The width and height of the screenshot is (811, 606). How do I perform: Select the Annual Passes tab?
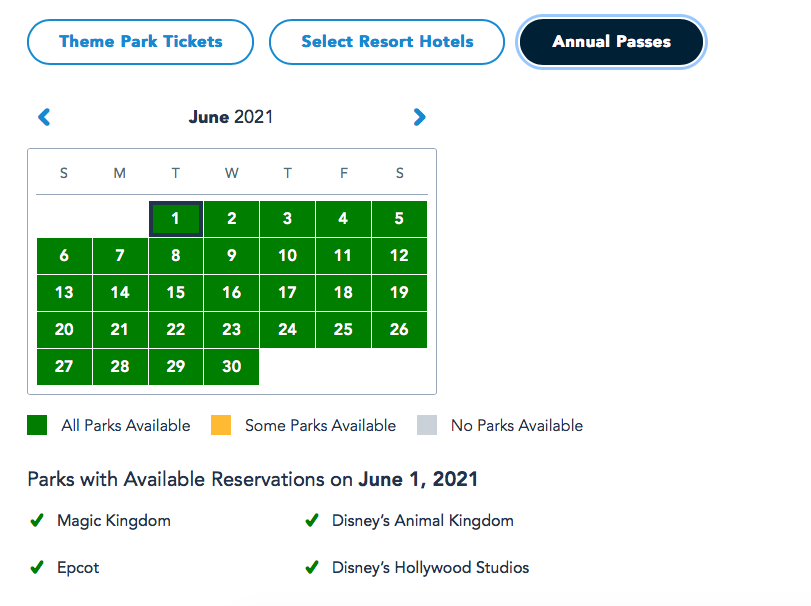[611, 42]
